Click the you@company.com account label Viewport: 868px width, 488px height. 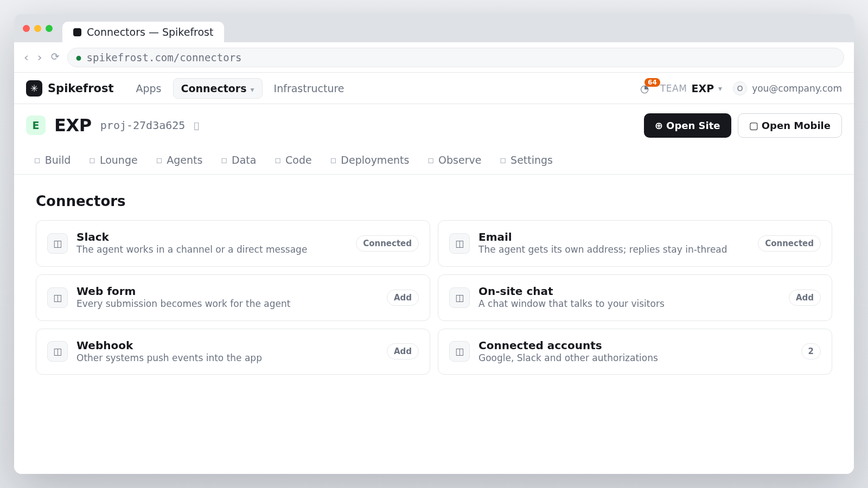click(797, 88)
